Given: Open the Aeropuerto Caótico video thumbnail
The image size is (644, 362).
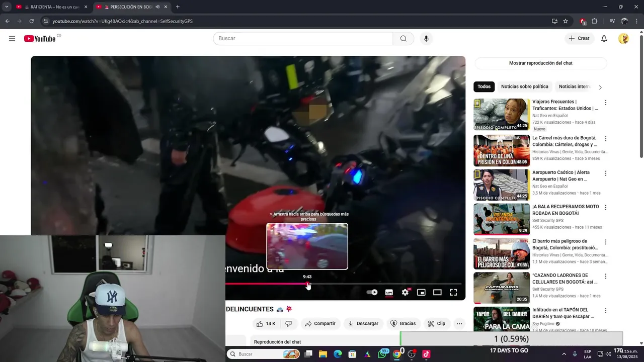Looking at the screenshot, I should pos(502,185).
